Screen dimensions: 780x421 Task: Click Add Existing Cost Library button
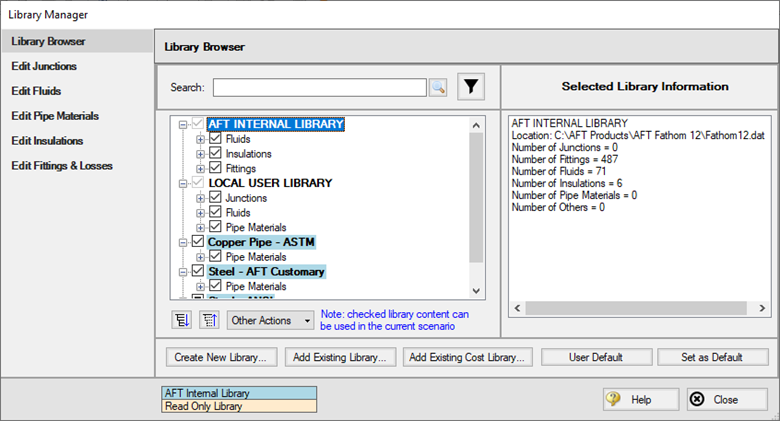(x=468, y=357)
